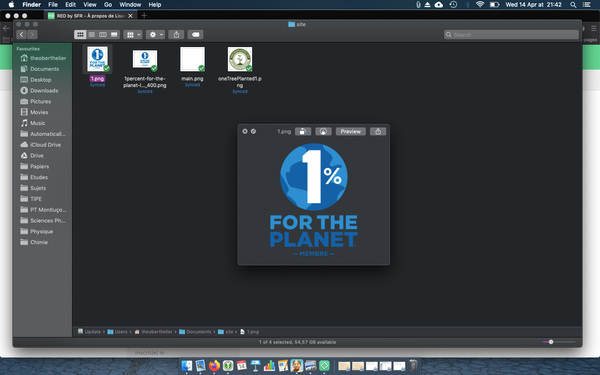Screen dimensions: 600x375
Task: Adjust the icon size slider
Action: click(x=551, y=342)
